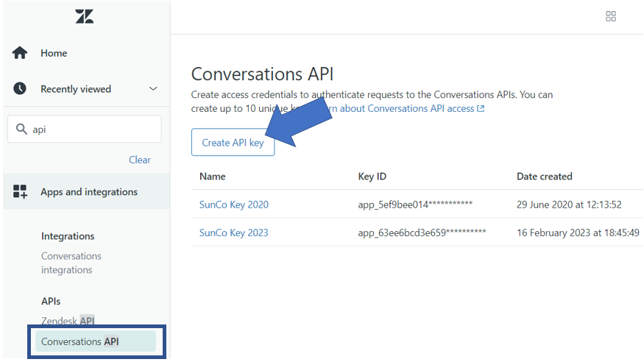Click date 29 June 2020 at 12:13:52
644x362 pixels.
[x=569, y=205]
